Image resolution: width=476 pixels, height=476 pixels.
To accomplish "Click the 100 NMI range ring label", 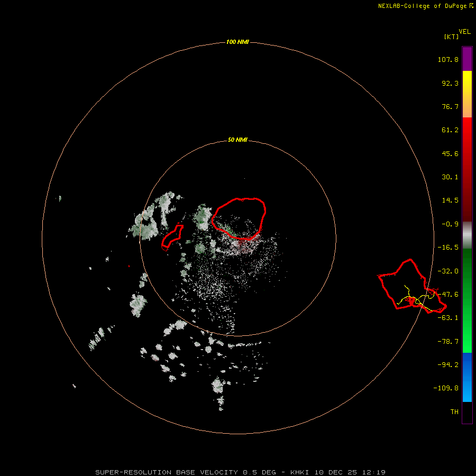I will 237,42.
